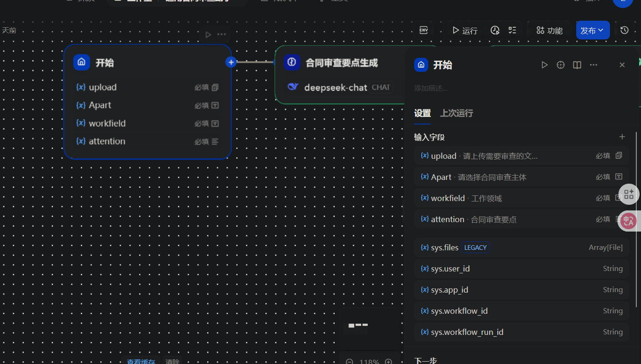641x364 pixels.
Task: Open the help book icon in the panel header
Action: [x=577, y=65]
